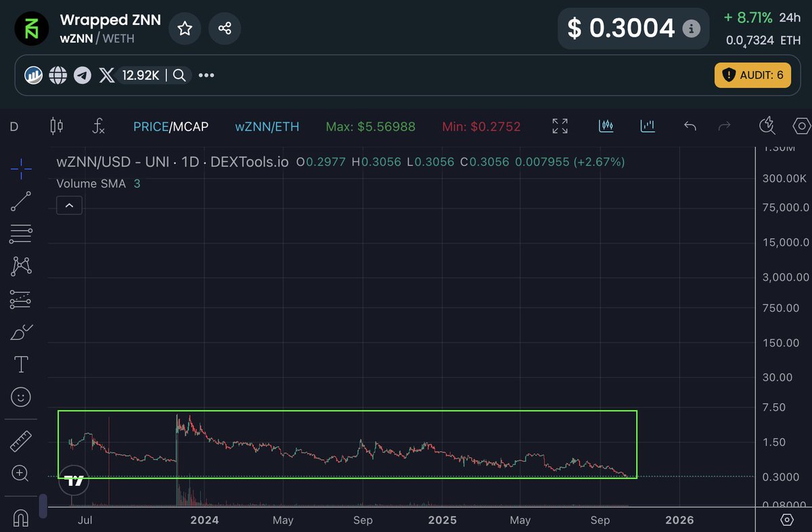Open quick search lightning icon
The image size is (812, 532).
767,126
